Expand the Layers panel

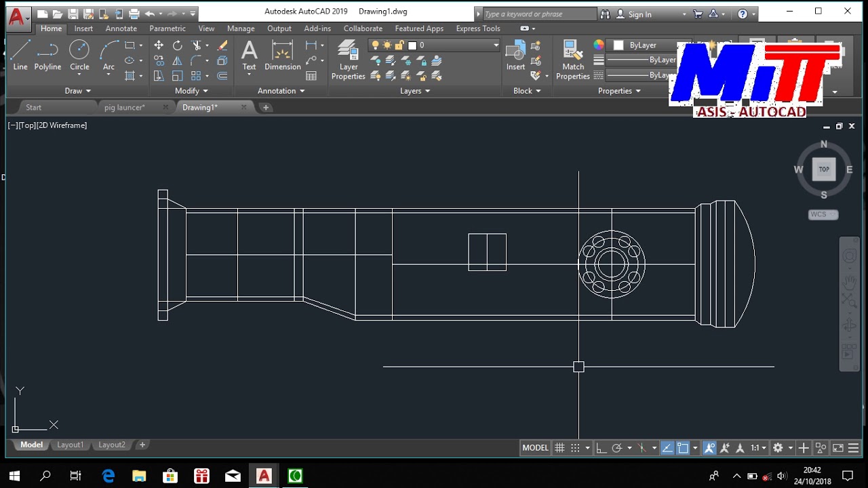(x=415, y=91)
